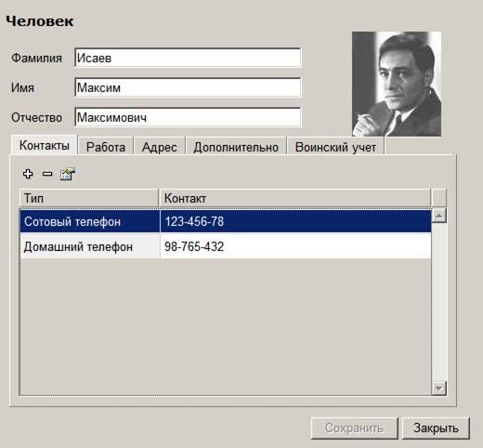
Task: Click the 123-456-78 contact cell
Action: pos(295,221)
